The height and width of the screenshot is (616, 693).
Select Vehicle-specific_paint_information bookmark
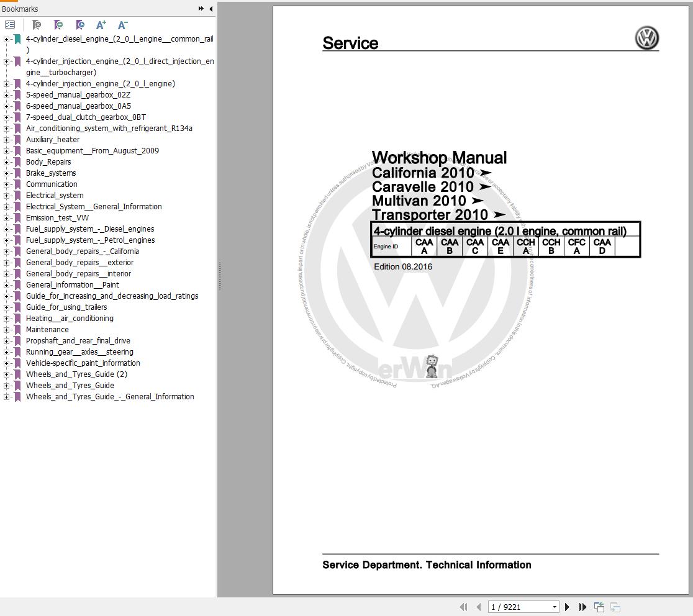pos(83,363)
